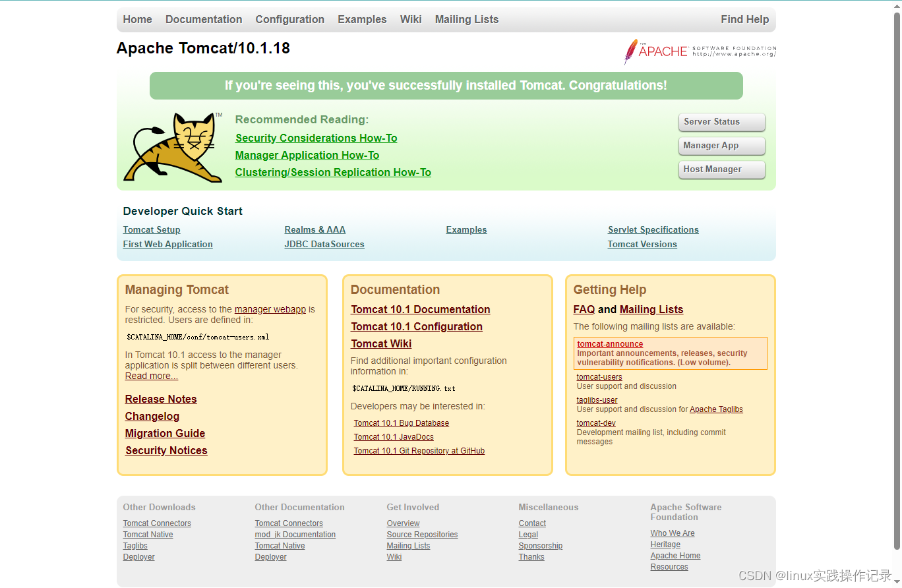Click the Tomcat cat logo image

click(x=173, y=148)
